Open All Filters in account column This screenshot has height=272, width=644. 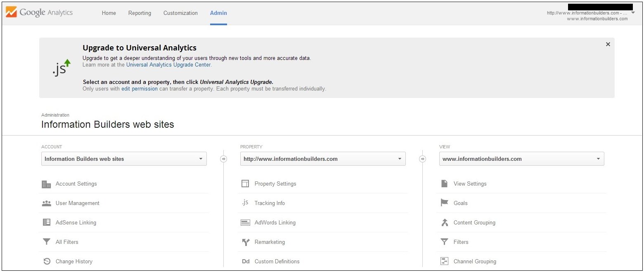tap(67, 242)
